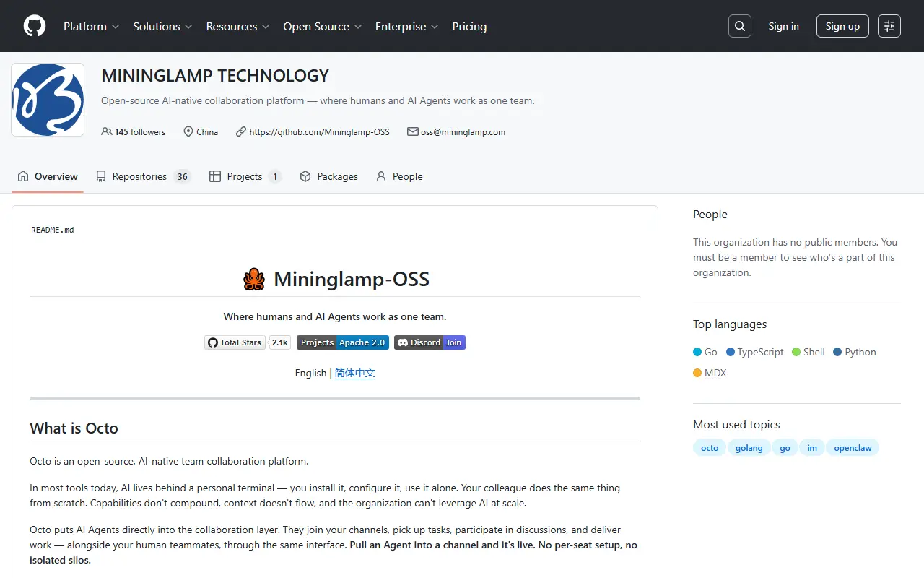
Task: Open the go topic tag
Action: point(785,448)
